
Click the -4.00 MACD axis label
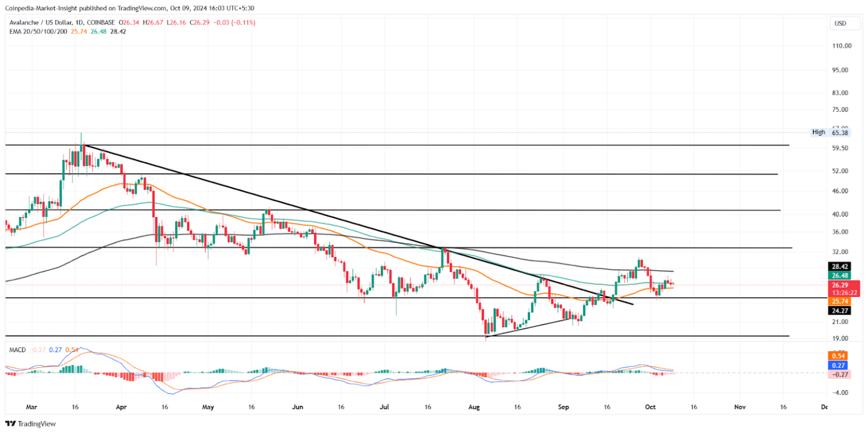point(840,392)
